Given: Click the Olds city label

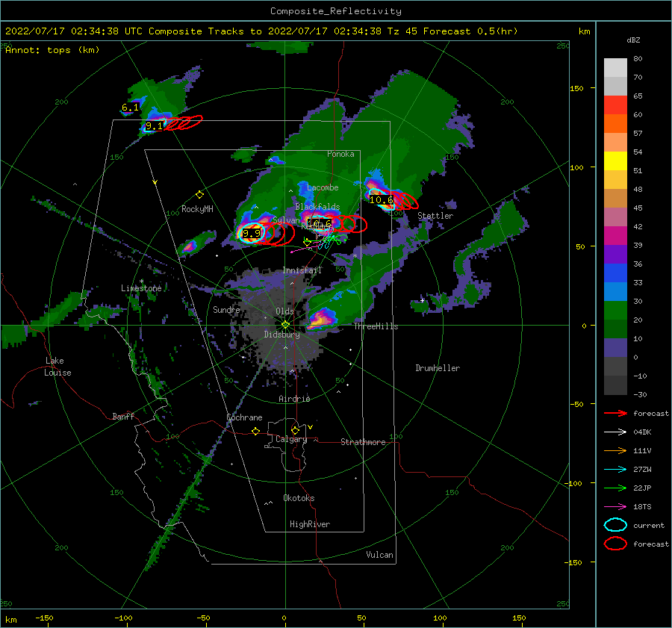Looking at the screenshot, I should pyautogui.click(x=284, y=311).
